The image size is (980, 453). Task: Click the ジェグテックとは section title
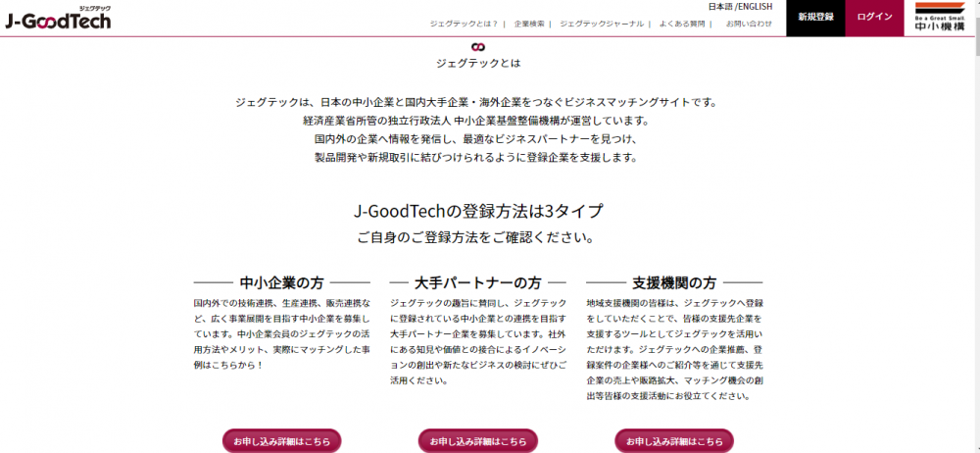click(478, 63)
